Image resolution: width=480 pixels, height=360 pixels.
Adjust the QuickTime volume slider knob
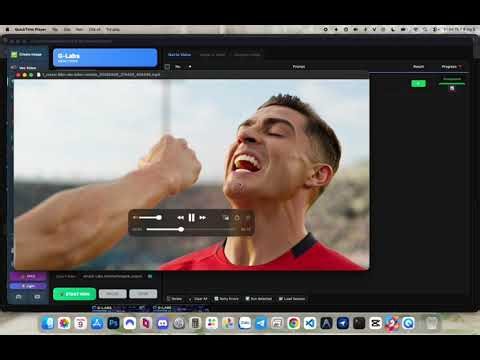(x=159, y=218)
